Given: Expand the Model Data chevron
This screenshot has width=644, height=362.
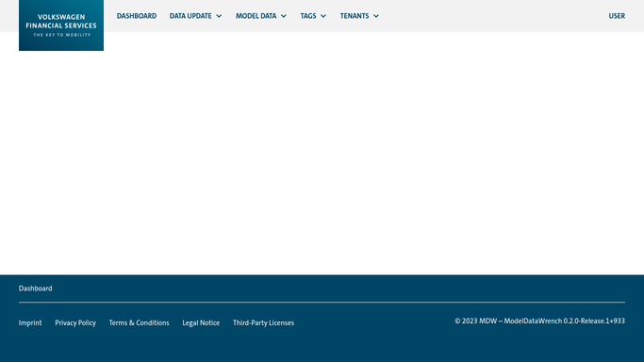Looking at the screenshot, I should (284, 16).
